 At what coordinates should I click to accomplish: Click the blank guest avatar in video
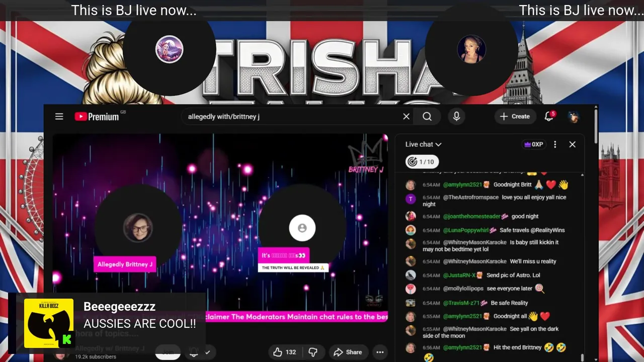click(x=302, y=228)
